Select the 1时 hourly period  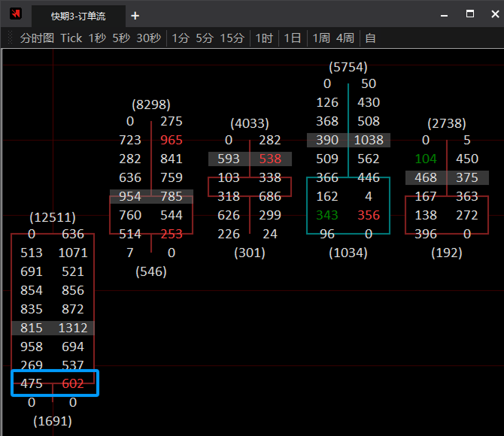264,38
